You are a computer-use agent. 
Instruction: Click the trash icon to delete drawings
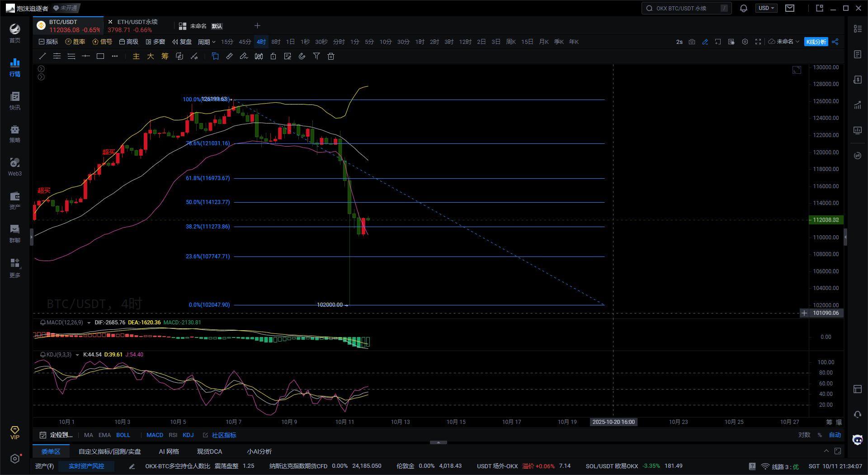pos(331,56)
